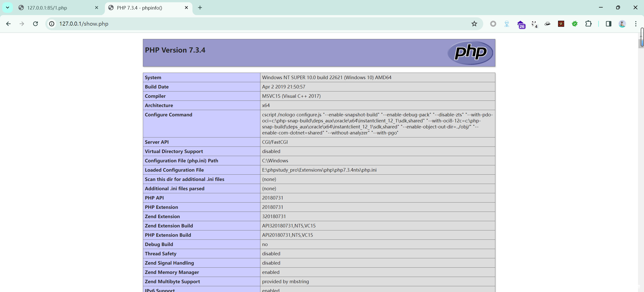The width and height of the screenshot is (644, 292).
Task: Open the three-dot Chrome menu
Action: click(x=636, y=24)
